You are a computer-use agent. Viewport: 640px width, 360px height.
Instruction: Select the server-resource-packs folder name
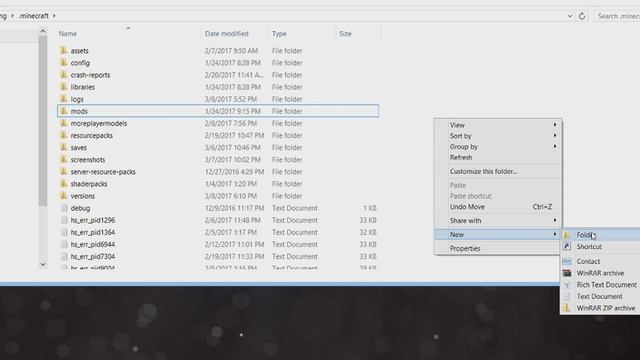103,171
